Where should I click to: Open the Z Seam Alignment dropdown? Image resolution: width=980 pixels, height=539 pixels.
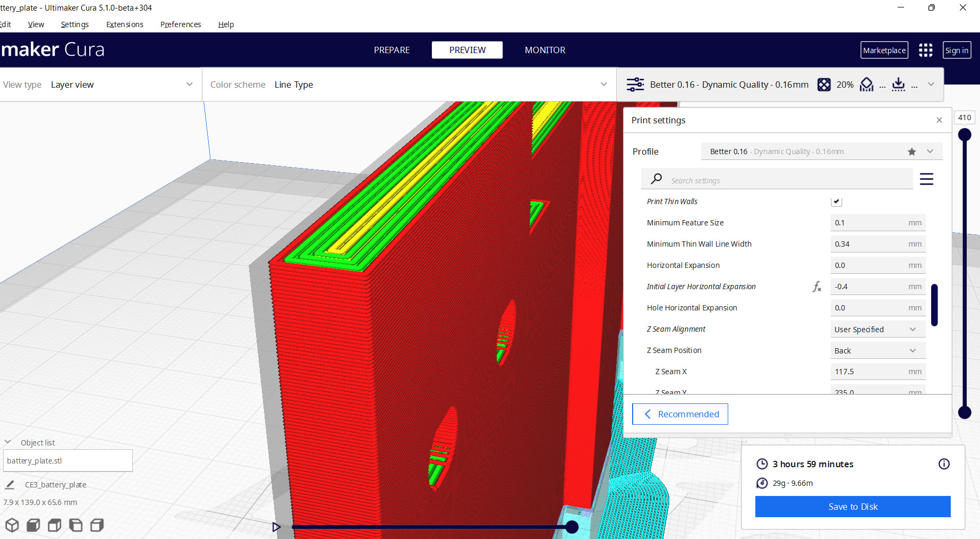pyautogui.click(x=877, y=329)
